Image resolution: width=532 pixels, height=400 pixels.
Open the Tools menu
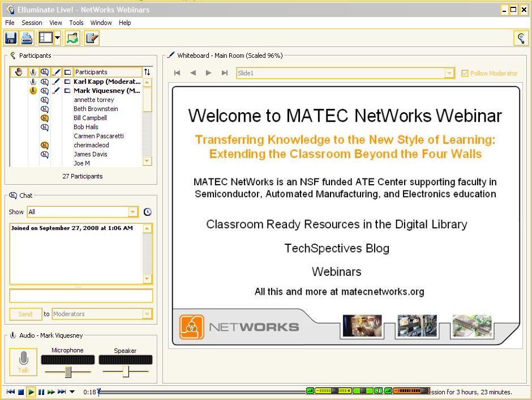76,23
